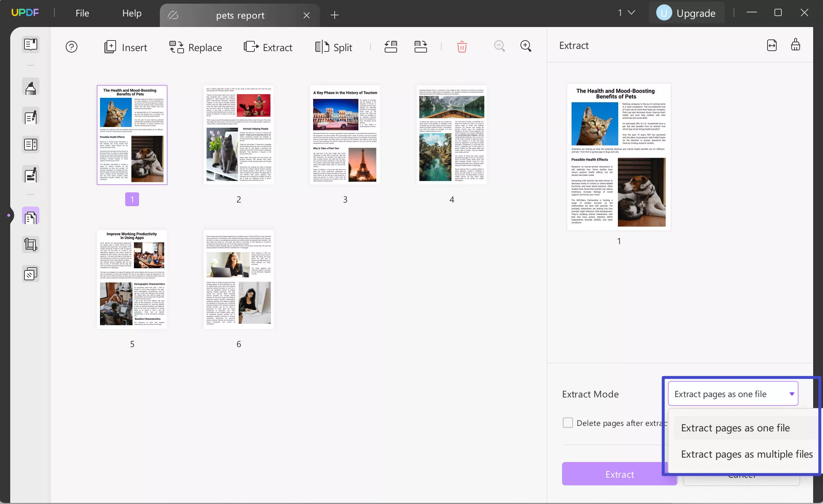Click the page number stepper dropdown
Screen dimensions: 823x504
(626, 12)
